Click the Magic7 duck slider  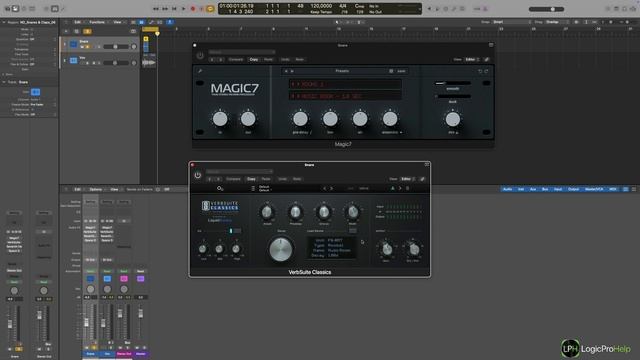pos(453,96)
